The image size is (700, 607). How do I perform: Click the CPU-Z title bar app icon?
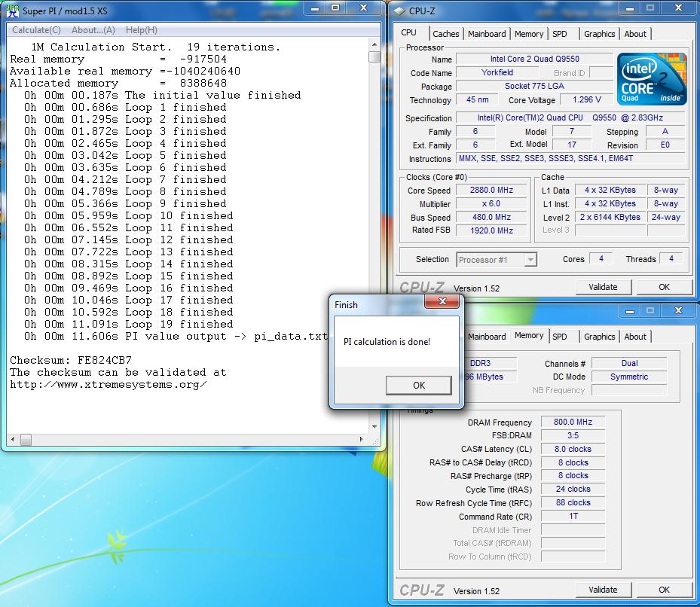(x=399, y=11)
